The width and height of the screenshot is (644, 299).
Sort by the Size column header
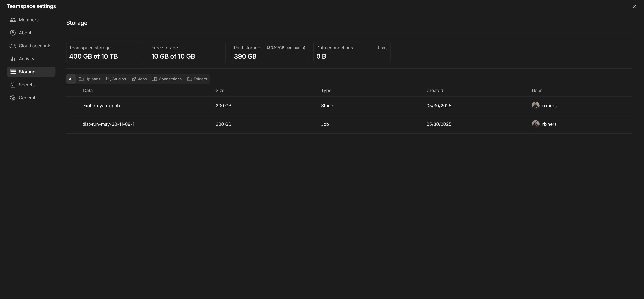pyautogui.click(x=220, y=91)
